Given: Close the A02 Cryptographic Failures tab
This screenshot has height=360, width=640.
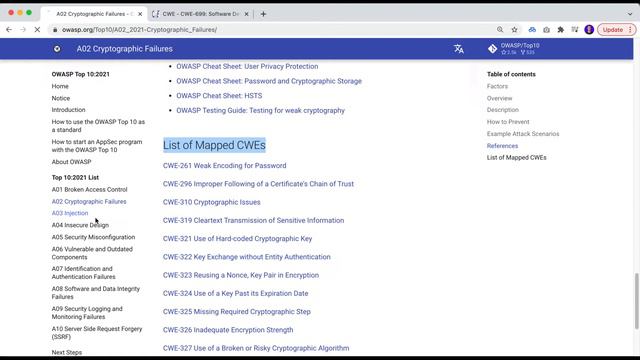Looking at the screenshot, I should pos(140,14).
